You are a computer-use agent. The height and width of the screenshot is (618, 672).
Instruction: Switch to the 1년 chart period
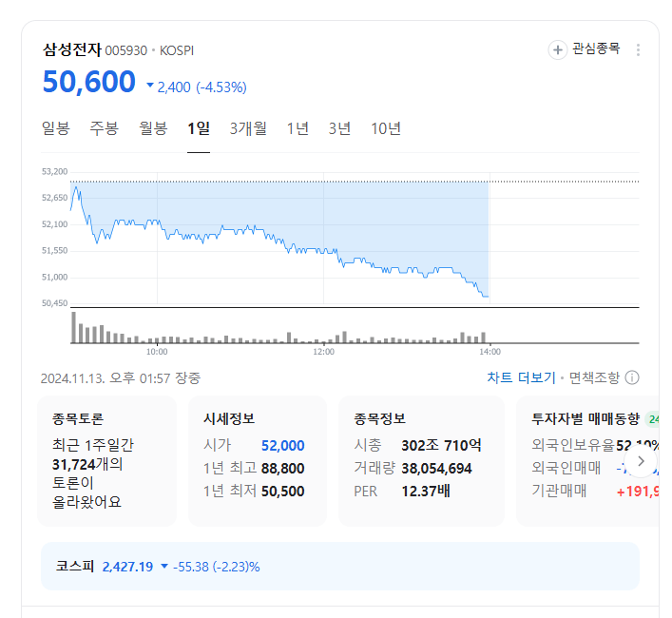pyautogui.click(x=298, y=128)
